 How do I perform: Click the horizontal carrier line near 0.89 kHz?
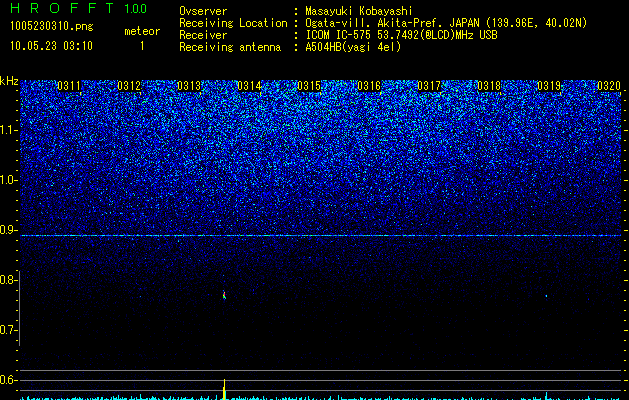pos(321,236)
